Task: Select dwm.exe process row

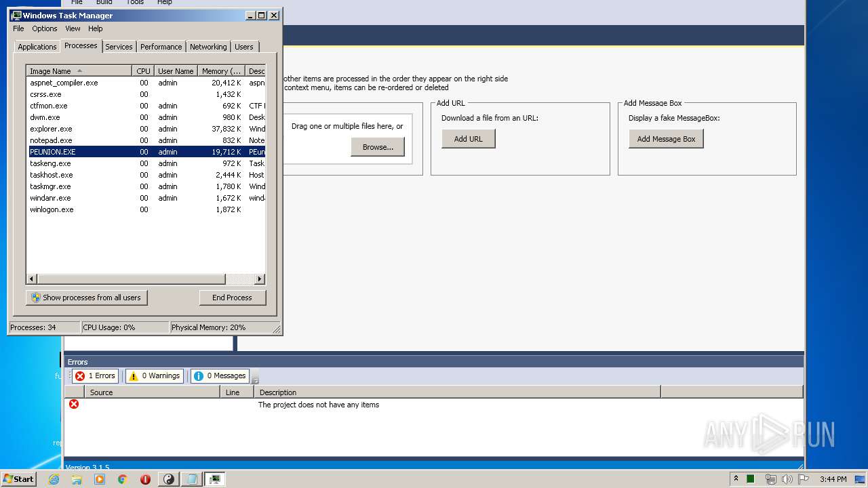Action: [146, 117]
